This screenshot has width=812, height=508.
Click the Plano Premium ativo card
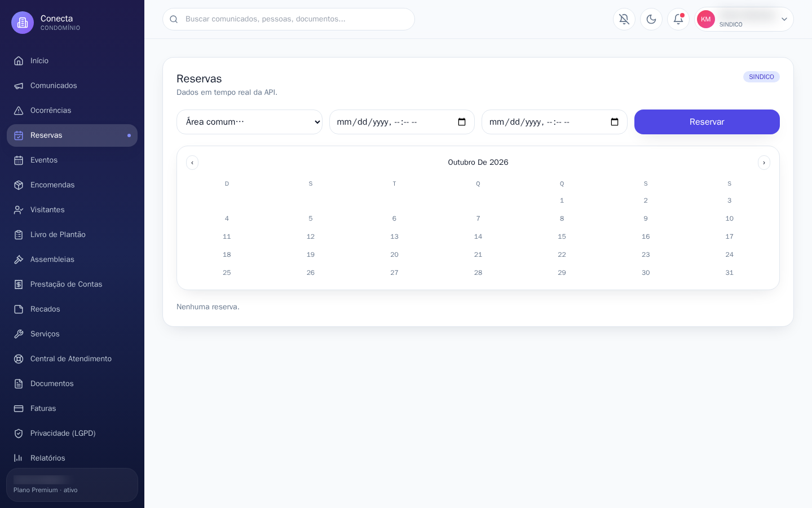coord(72,485)
